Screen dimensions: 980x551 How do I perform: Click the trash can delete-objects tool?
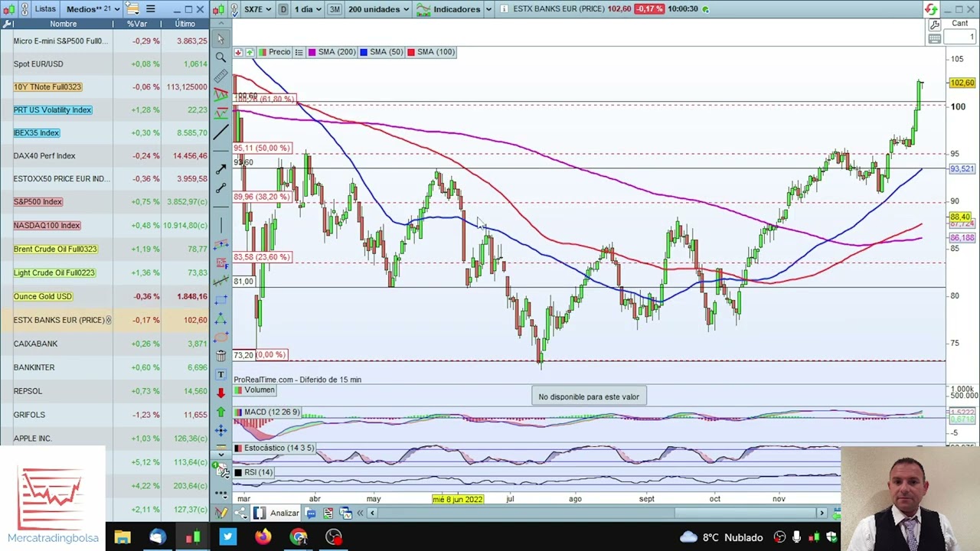point(220,356)
